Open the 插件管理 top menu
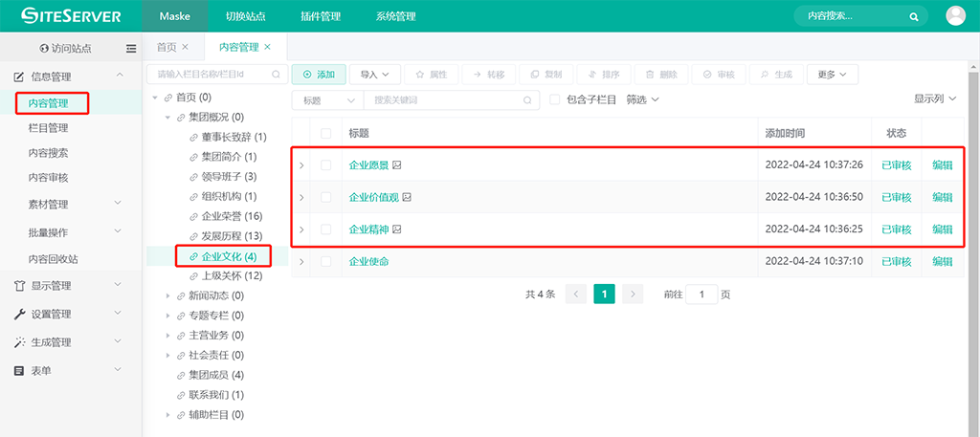Screen dimensions: 980x437 [320, 16]
